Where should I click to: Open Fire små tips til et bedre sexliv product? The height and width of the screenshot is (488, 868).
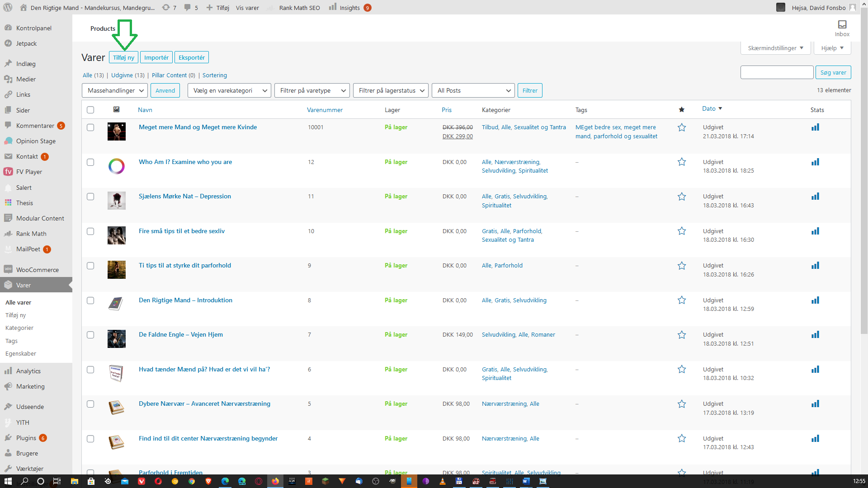click(x=181, y=231)
